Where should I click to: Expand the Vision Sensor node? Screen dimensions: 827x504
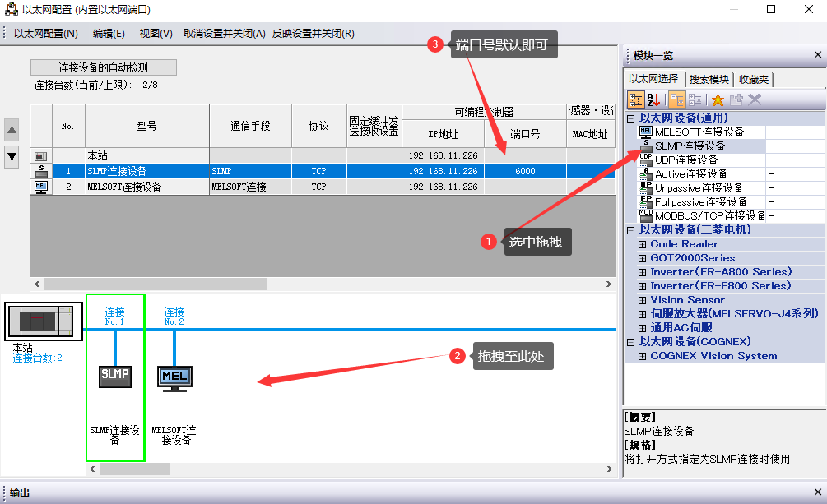pyautogui.click(x=642, y=300)
